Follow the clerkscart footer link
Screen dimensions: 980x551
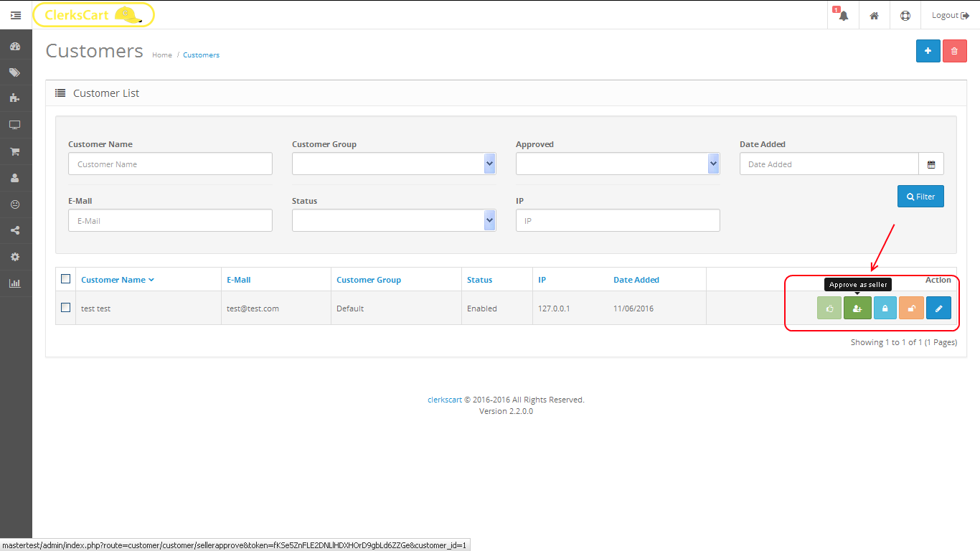coord(445,400)
